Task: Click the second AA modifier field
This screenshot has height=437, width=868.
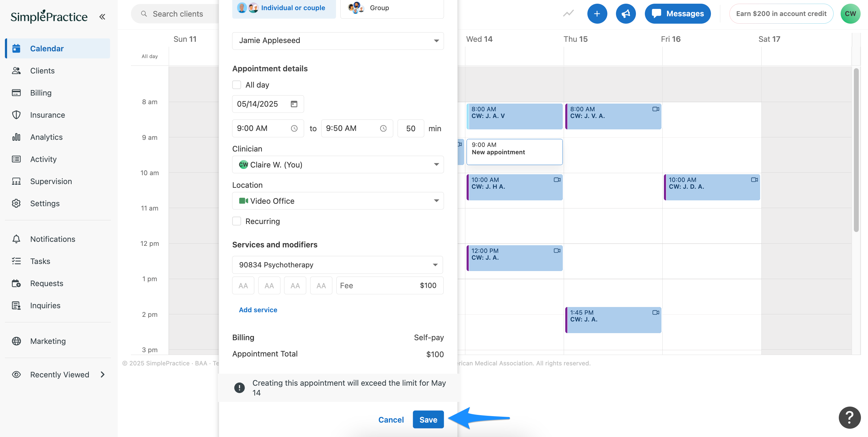Action: click(269, 286)
